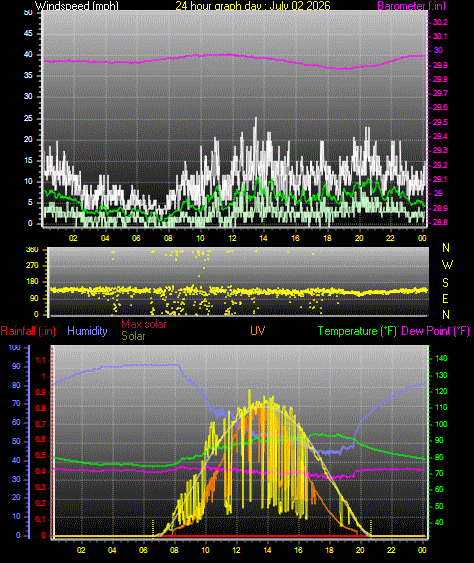Viewport: 474px width, 563px height.
Task: Click the red '0.7' rainfall axis value
Action: (x=41, y=424)
